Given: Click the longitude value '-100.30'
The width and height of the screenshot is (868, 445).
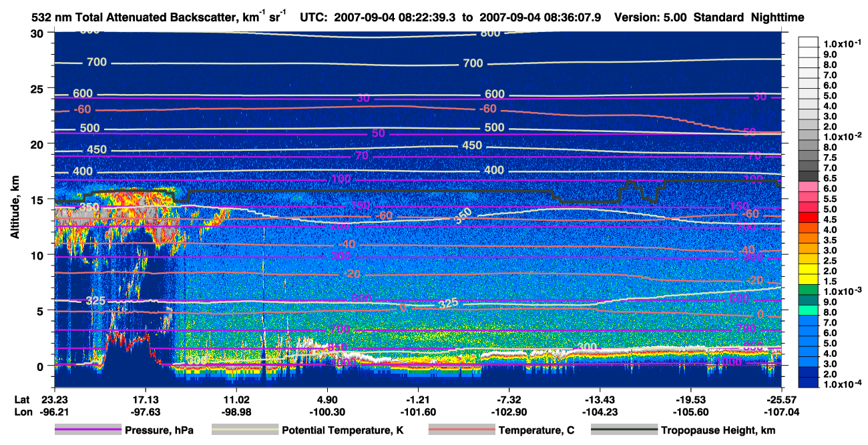Looking at the screenshot, I should (x=327, y=412).
